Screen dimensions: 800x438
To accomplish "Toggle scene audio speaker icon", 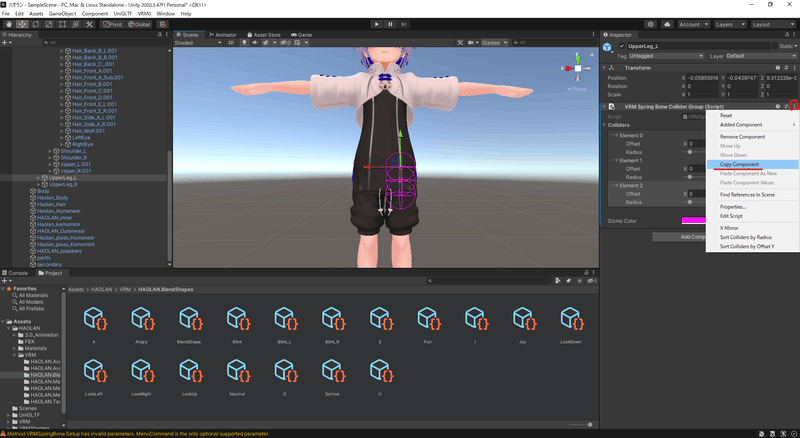I will (x=255, y=42).
